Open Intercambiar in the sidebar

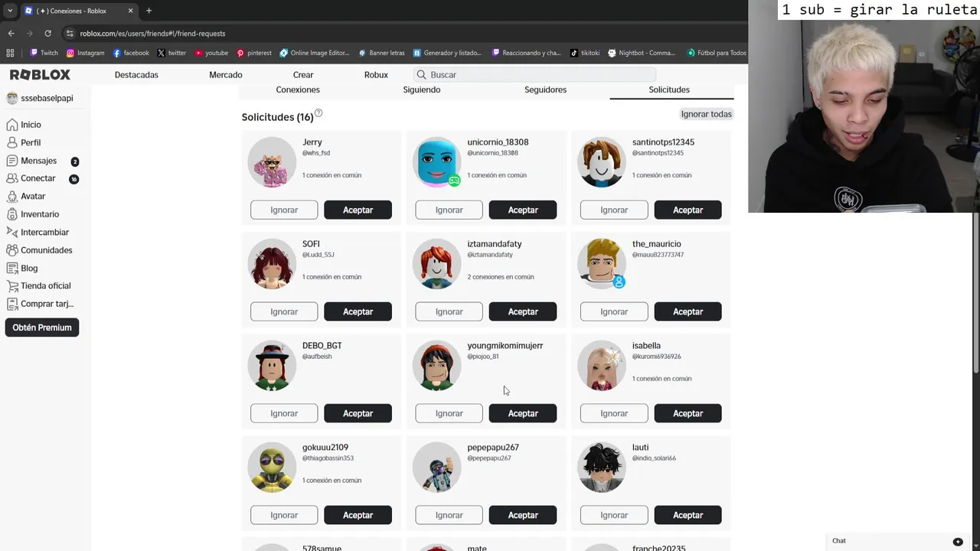[44, 232]
